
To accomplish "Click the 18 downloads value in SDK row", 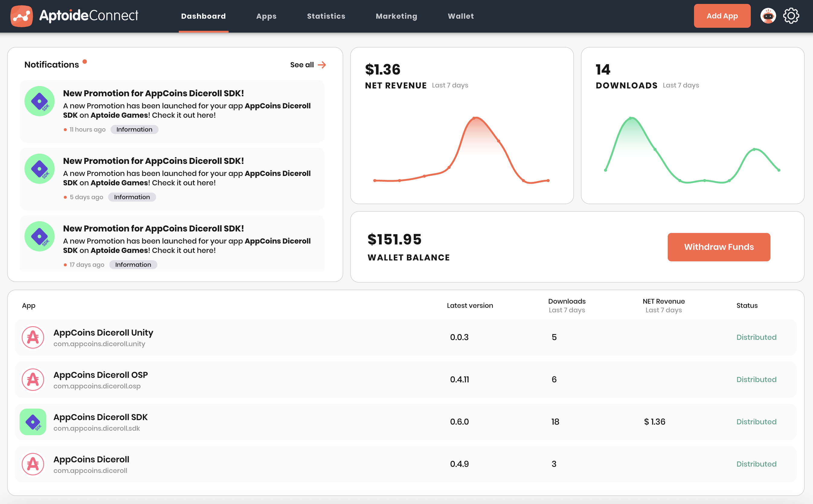I will [x=555, y=422].
